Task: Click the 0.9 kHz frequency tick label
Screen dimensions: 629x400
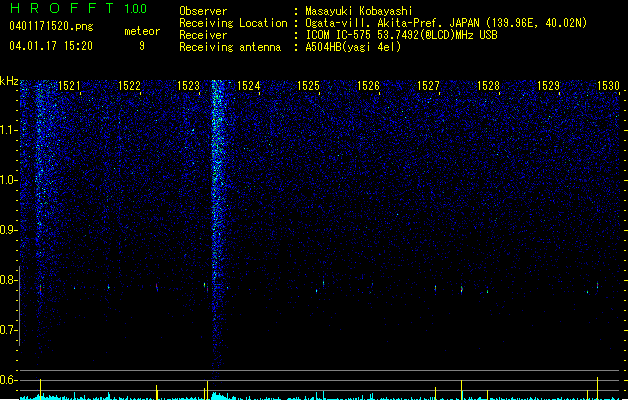Action: [x=8, y=230]
